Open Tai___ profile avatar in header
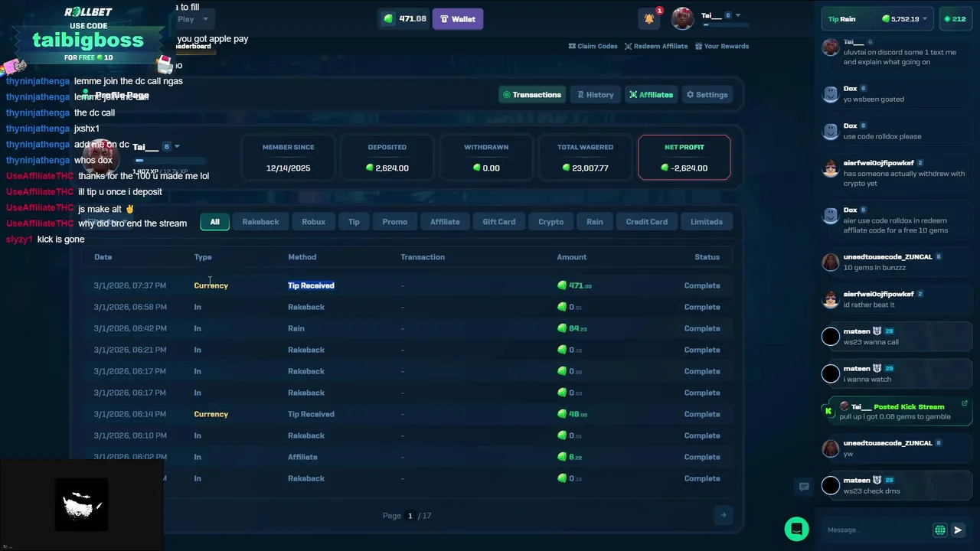The width and height of the screenshot is (980, 551). coord(682,18)
